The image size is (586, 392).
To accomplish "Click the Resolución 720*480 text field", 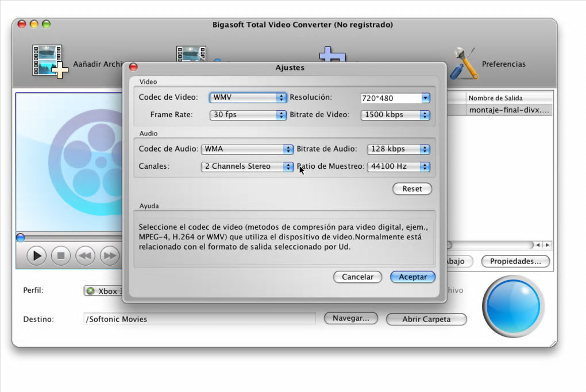I will [x=391, y=98].
